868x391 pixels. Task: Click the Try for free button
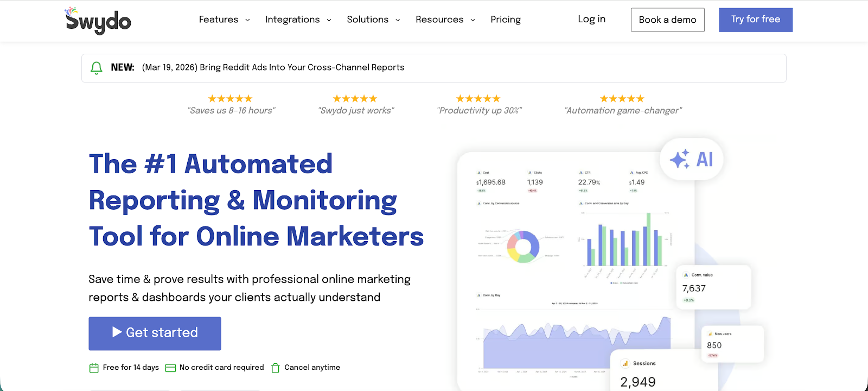tap(756, 20)
